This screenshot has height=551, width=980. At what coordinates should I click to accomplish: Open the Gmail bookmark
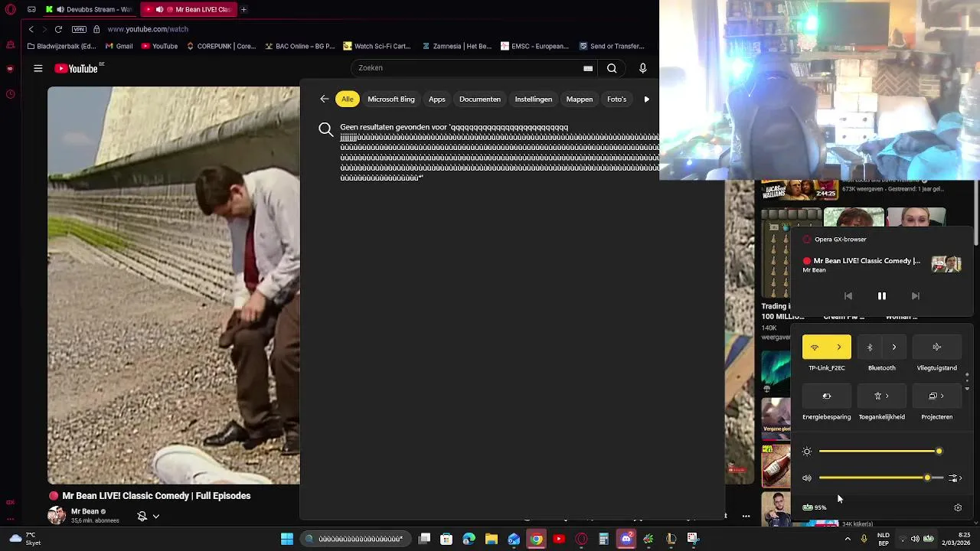tap(119, 46)
